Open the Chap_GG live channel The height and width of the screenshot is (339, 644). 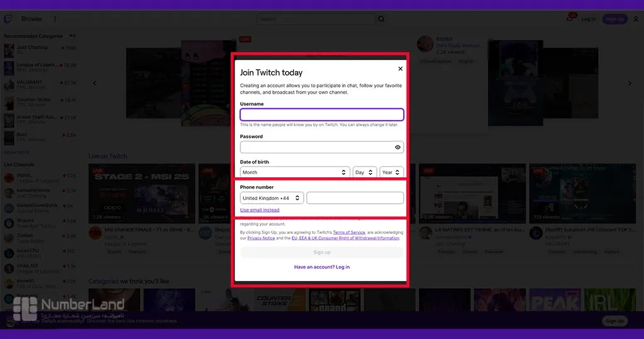40,268
